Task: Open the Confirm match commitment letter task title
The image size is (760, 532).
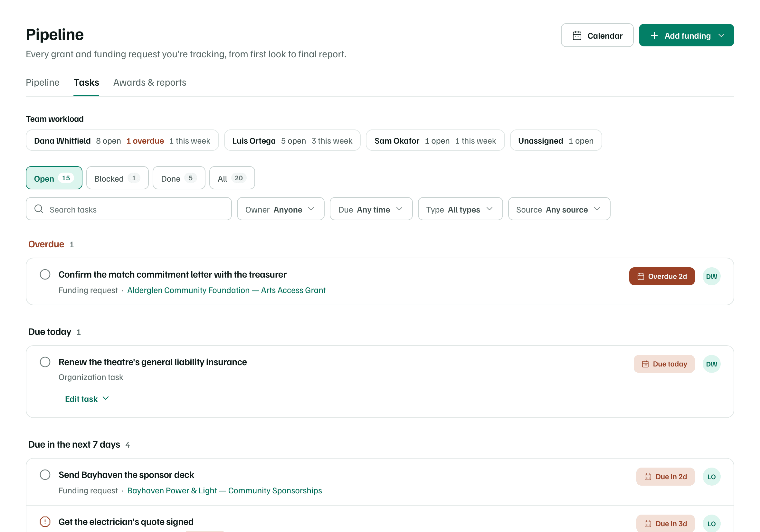Action: (x=173, y=274)
